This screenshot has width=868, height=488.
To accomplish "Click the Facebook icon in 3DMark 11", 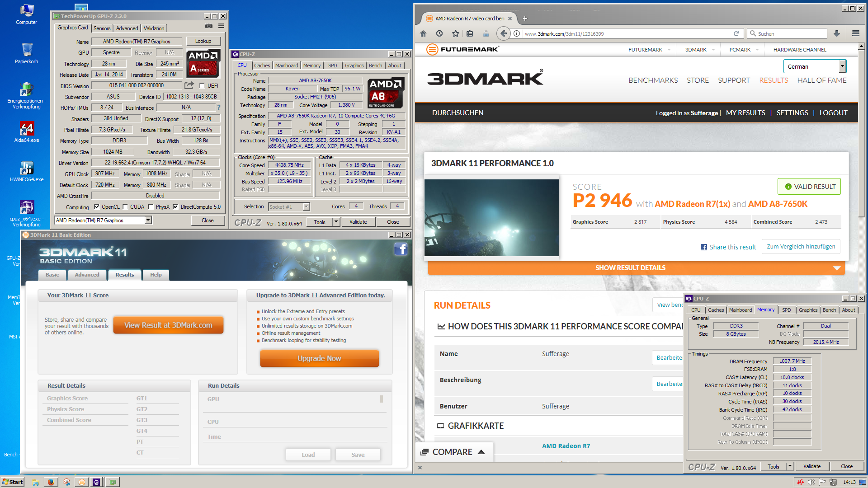I will coord(401,249).
